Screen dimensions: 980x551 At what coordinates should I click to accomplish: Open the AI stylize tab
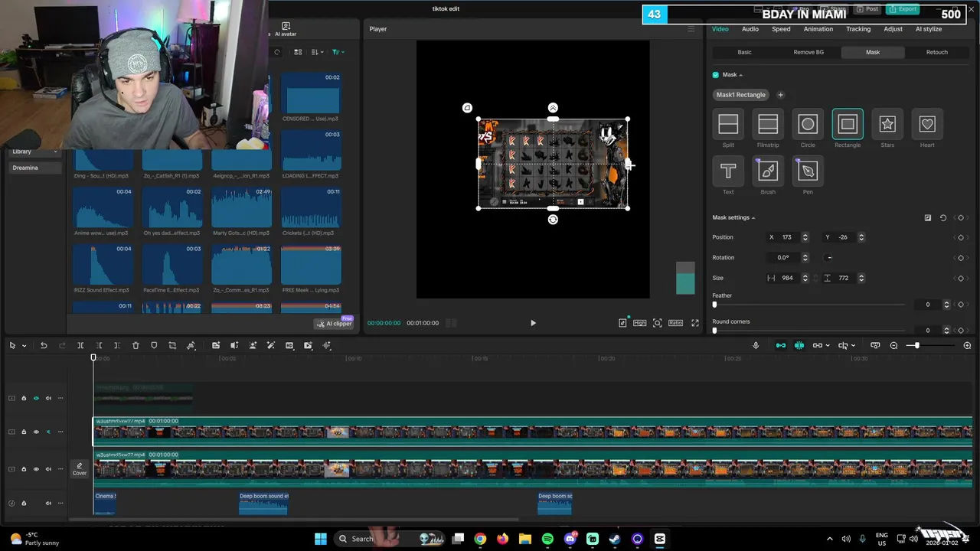[929, 29]
